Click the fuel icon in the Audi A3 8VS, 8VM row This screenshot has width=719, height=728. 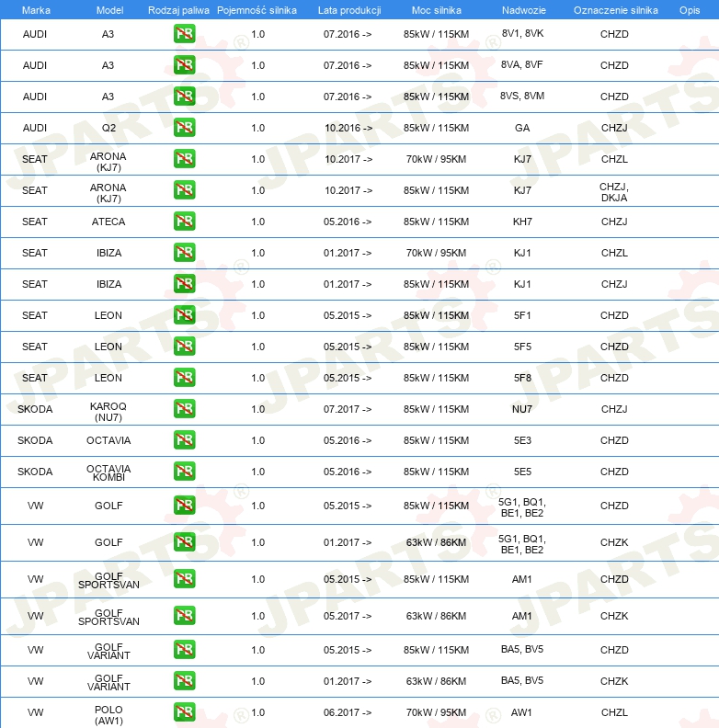point(185,97)
